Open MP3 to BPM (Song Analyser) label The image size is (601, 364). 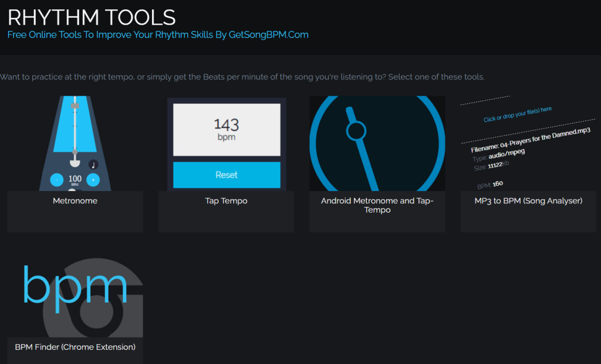(x=528, y=201)
